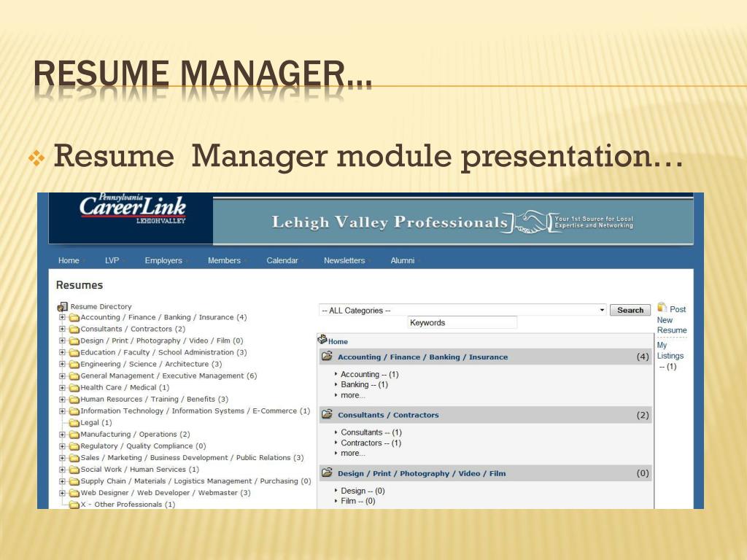Expand Human Resources / Training / Benefits node
Image resolution: width=747 pixels, height=560 pixels.
click(x=62, y=400)
